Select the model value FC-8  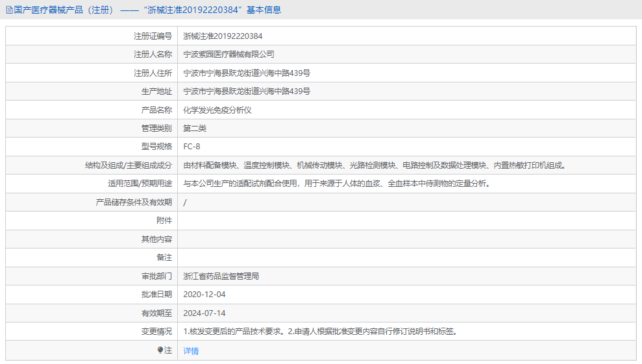tap(191, 147)
